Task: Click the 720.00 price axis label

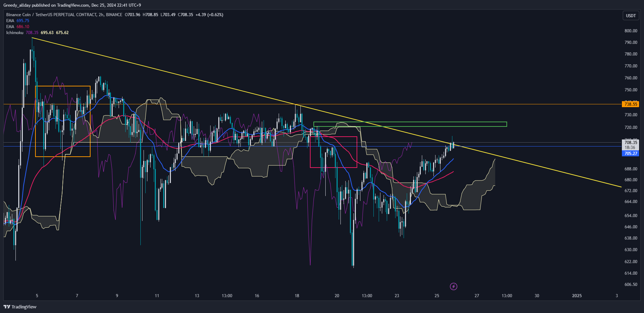Action: click(631, 128)
